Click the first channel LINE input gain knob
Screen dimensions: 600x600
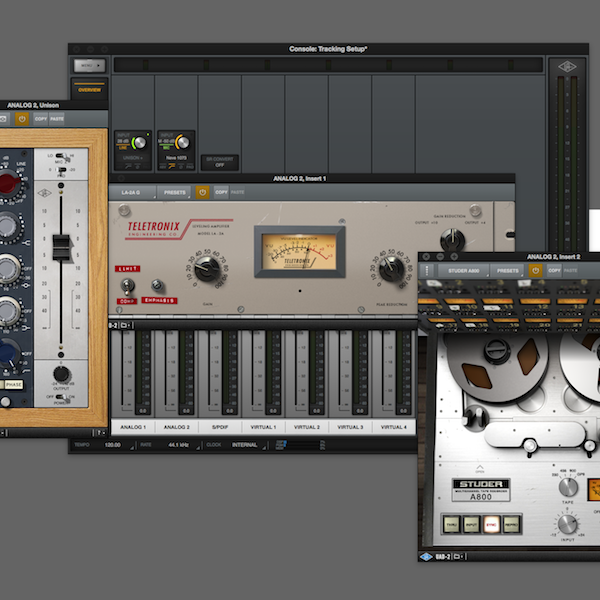coord(139,143)
